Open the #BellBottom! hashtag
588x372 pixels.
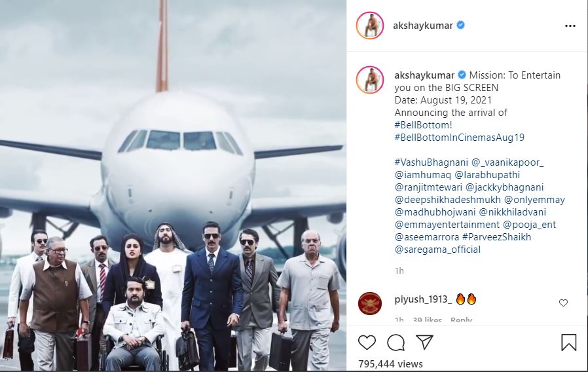click(x=424, y=125)
